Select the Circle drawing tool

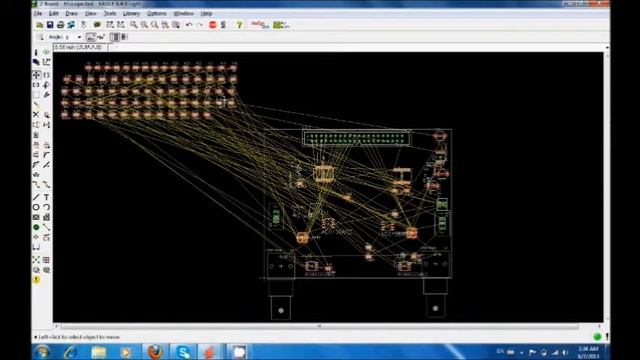pyautogui.click(x=36, y=207)
